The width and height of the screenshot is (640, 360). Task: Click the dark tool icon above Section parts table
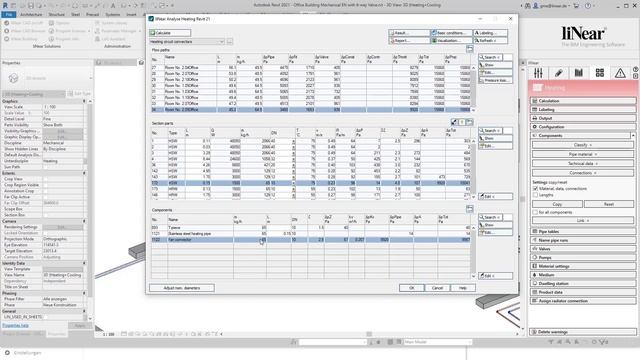coord(454,122)
